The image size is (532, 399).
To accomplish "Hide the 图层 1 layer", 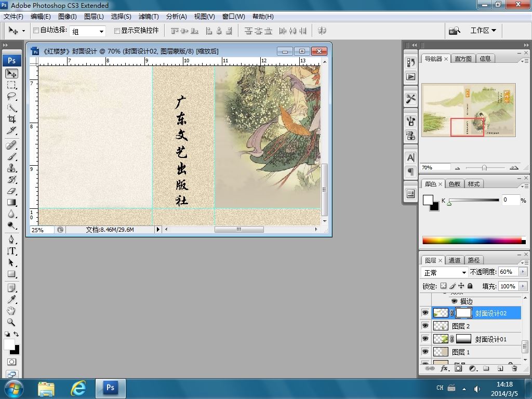I will pyautogui.click(x=425, y=352).
